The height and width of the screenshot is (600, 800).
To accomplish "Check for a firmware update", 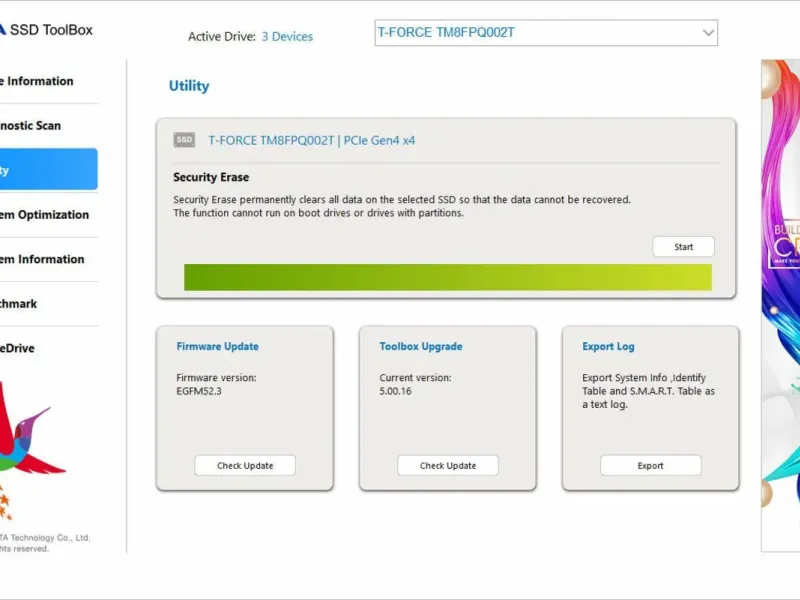I will pyautogui.click(x=245, y=465).
